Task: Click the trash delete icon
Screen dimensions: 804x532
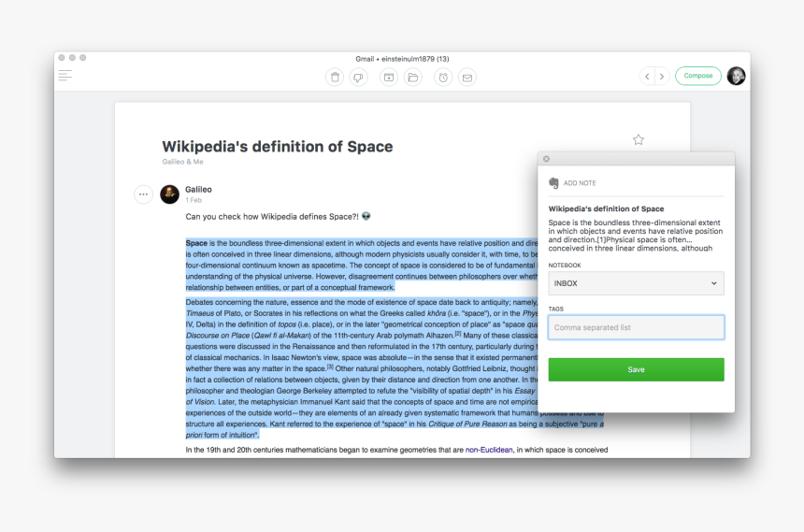Action: pyautogui.click(x=335, y=78)
